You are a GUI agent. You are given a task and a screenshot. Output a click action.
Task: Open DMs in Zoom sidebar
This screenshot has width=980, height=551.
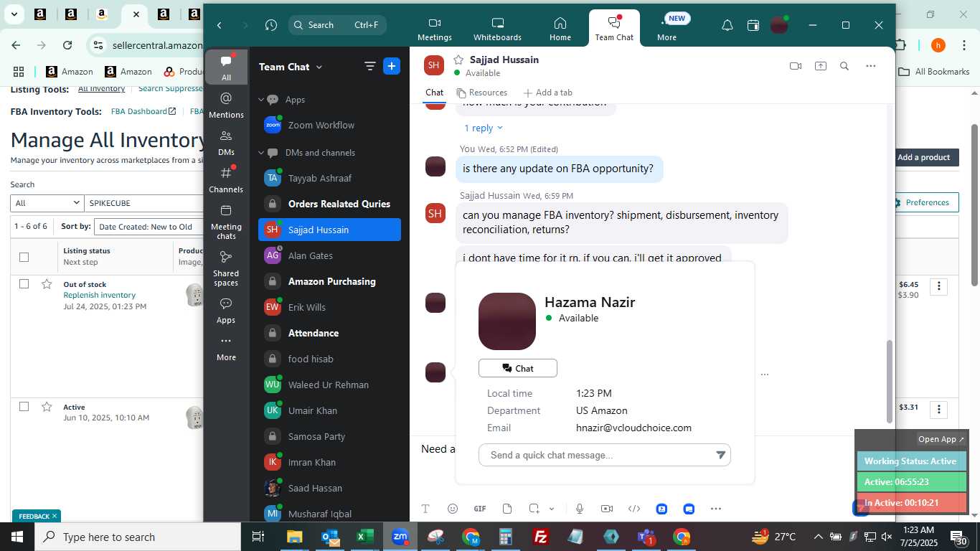click(x=226, y=143)
